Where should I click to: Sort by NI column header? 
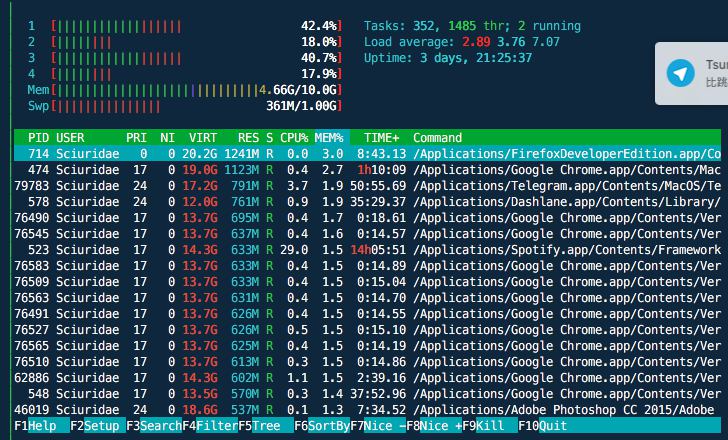pyautogui.click(x=168, y=138)
